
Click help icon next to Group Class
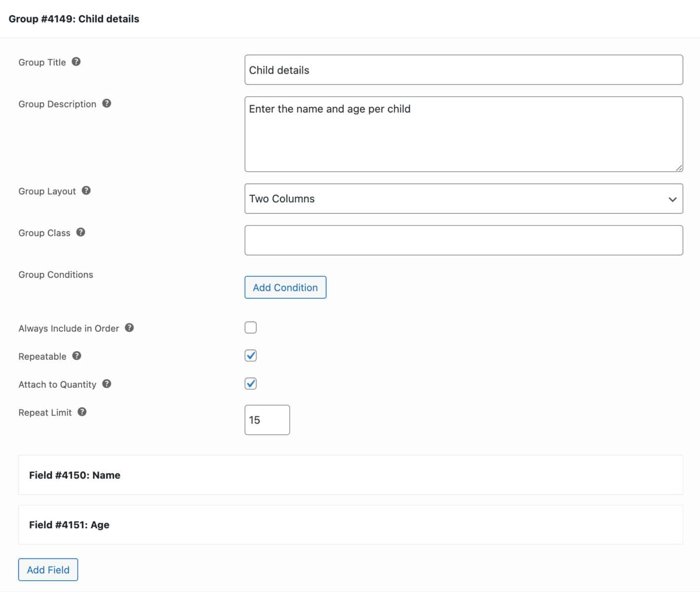(x=81, y=232)
